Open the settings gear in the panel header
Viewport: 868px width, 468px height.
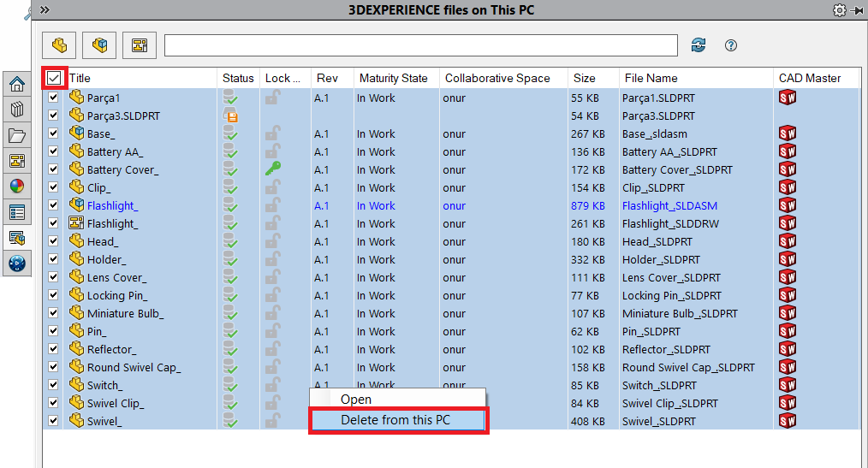(839, 9)
